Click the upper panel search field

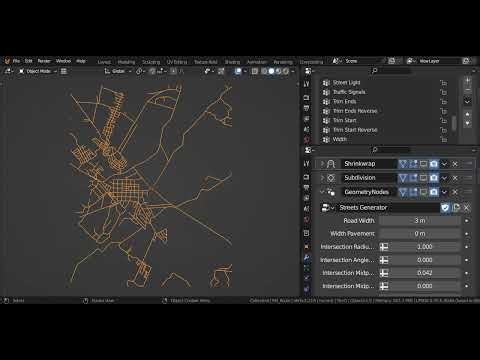[x=391, y=71]
